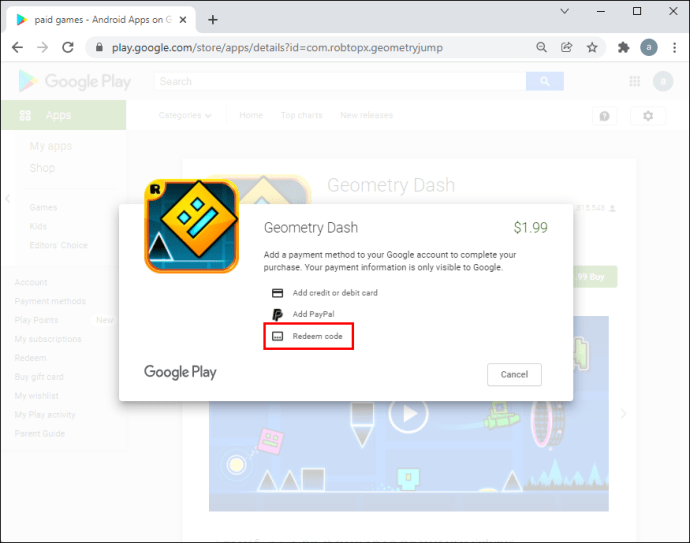Open a new browser tab

click(x=213, y=20)
